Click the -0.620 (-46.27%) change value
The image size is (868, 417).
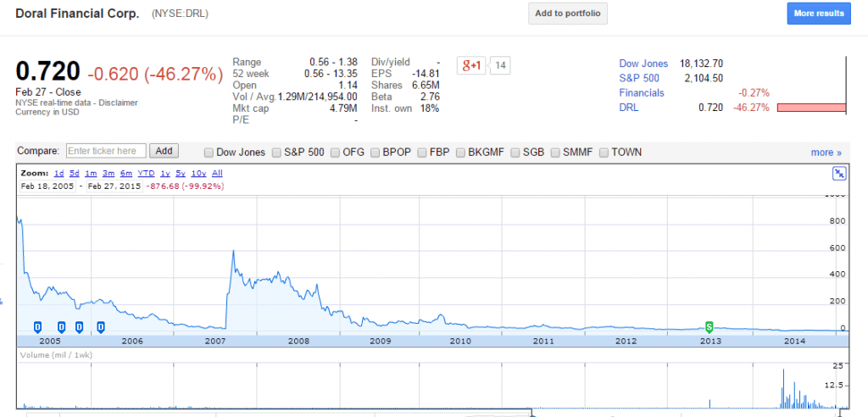click(x=156, y=74)
